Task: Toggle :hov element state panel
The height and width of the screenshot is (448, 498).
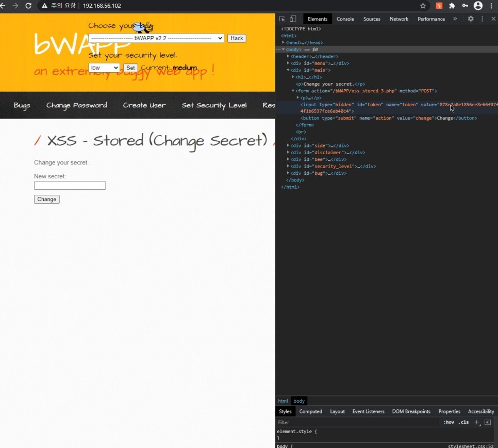Action: pyautogui.click(x=449, y=422)
